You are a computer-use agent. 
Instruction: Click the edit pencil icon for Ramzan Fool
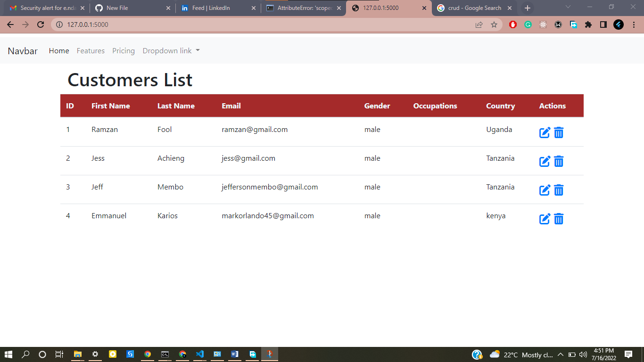(x=545, y=132)
